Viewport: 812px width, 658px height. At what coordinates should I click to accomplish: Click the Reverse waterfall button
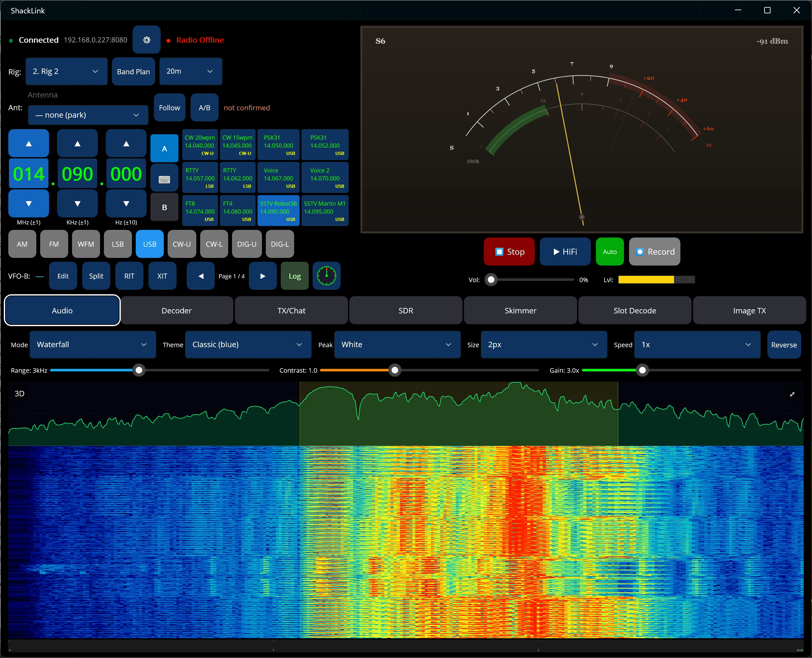coord(784,345)
